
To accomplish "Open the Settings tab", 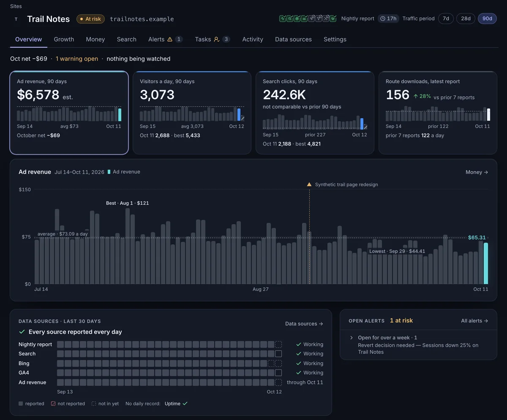I will coord(335,39).
